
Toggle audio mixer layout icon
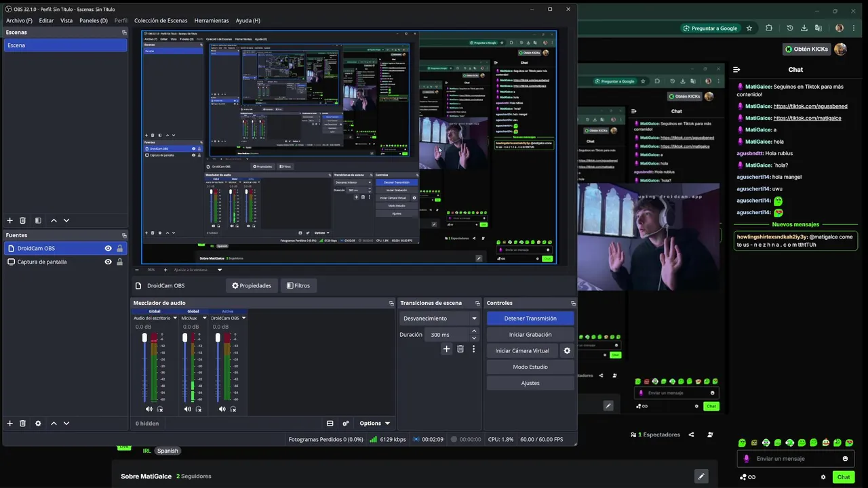click(330, 423)
